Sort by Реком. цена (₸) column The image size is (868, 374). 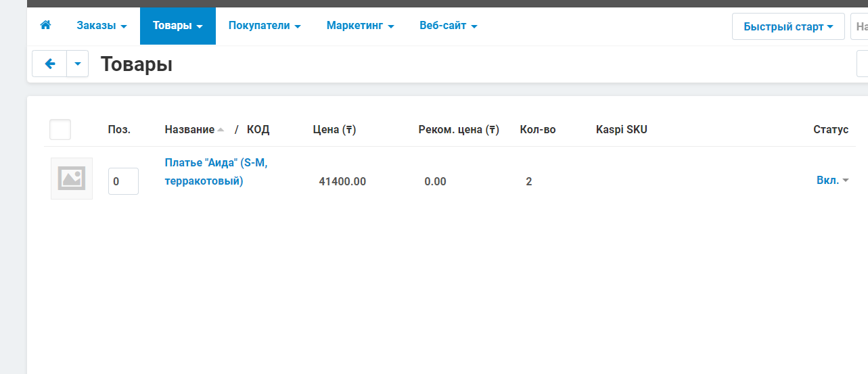pos(459,129)
